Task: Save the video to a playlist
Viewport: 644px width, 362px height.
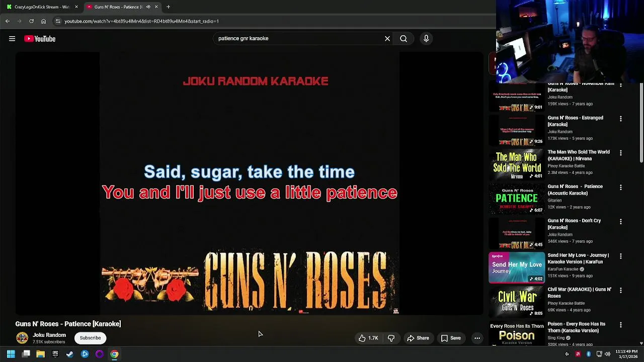Action: pyautogui.click(x=451, y=338)
